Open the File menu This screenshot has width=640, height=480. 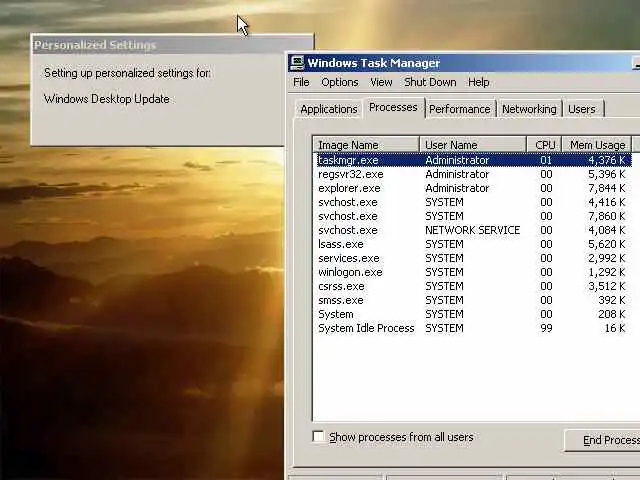point(301,82)
